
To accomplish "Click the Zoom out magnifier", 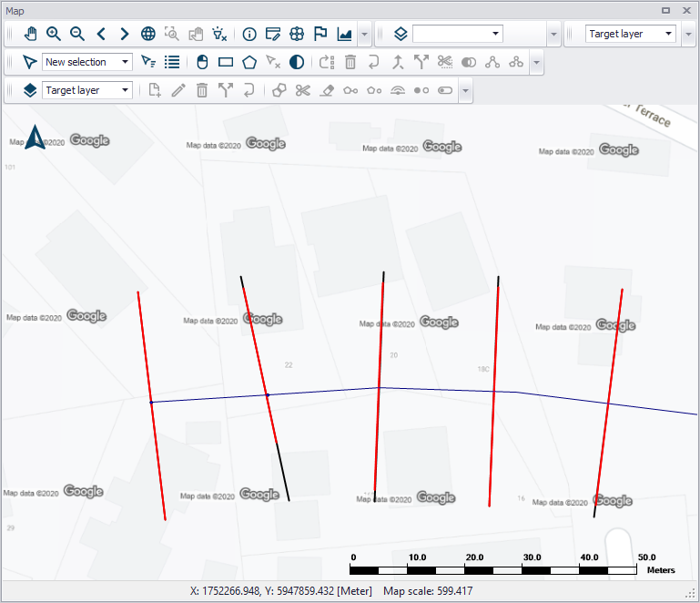I will [77, 34].
